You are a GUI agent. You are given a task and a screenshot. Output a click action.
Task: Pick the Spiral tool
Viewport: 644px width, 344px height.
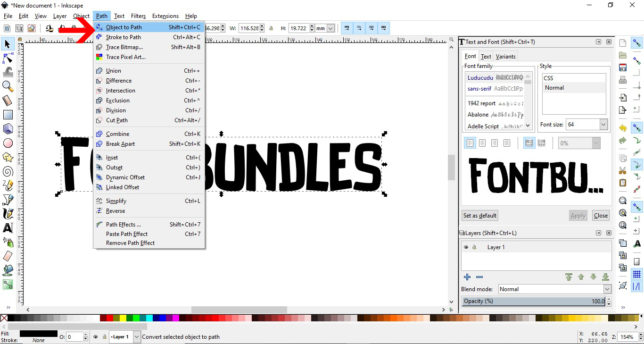pos(8,171)
